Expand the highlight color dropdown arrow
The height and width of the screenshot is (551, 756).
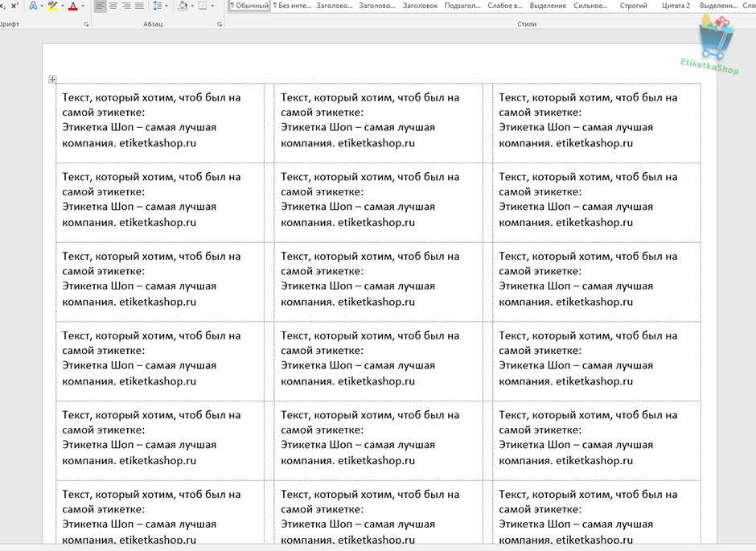tap(63, 6)
